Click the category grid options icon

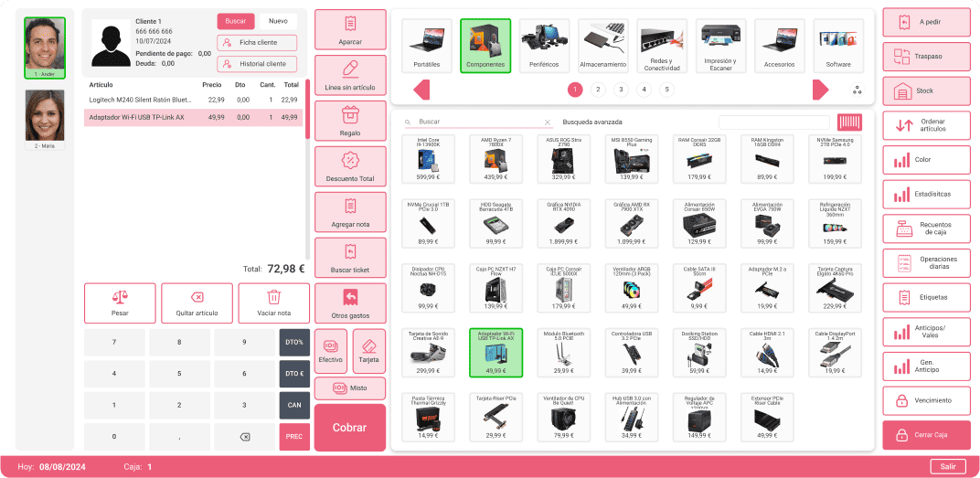pos(857,90)
